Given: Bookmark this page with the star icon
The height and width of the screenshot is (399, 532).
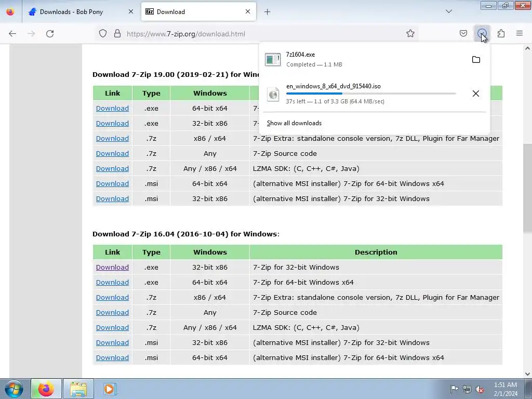Looking at the screenshot, I should click(x=410, y=34).
